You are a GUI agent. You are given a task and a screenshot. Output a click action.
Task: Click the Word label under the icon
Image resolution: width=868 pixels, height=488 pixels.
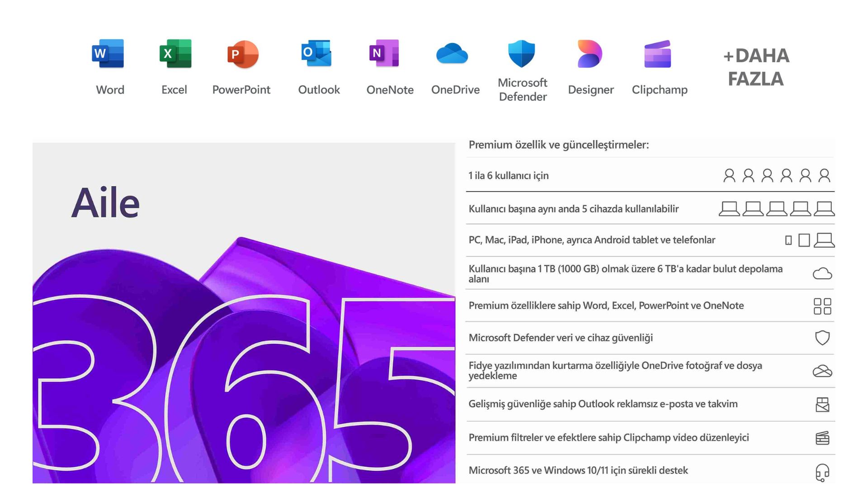click(110, 90)
